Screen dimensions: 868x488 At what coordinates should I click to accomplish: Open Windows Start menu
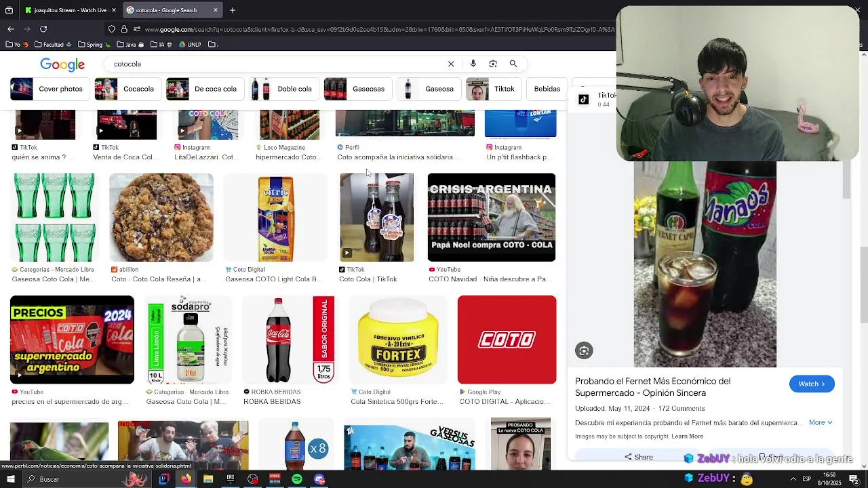click(10, 479)
